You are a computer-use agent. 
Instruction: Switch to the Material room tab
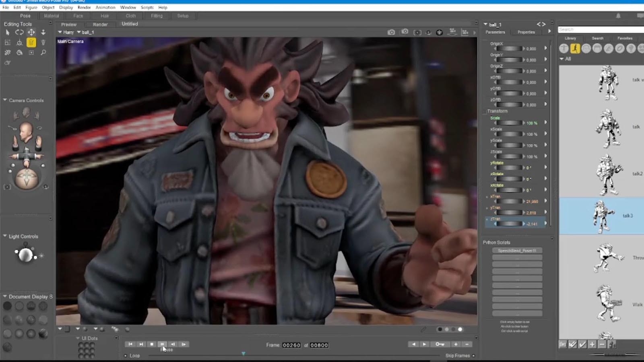[52, 16]
